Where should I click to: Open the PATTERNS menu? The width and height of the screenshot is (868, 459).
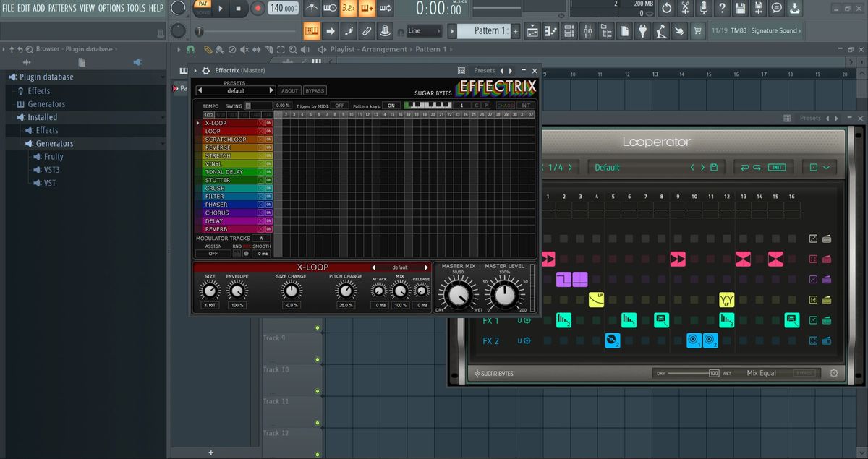pos(62,8)
